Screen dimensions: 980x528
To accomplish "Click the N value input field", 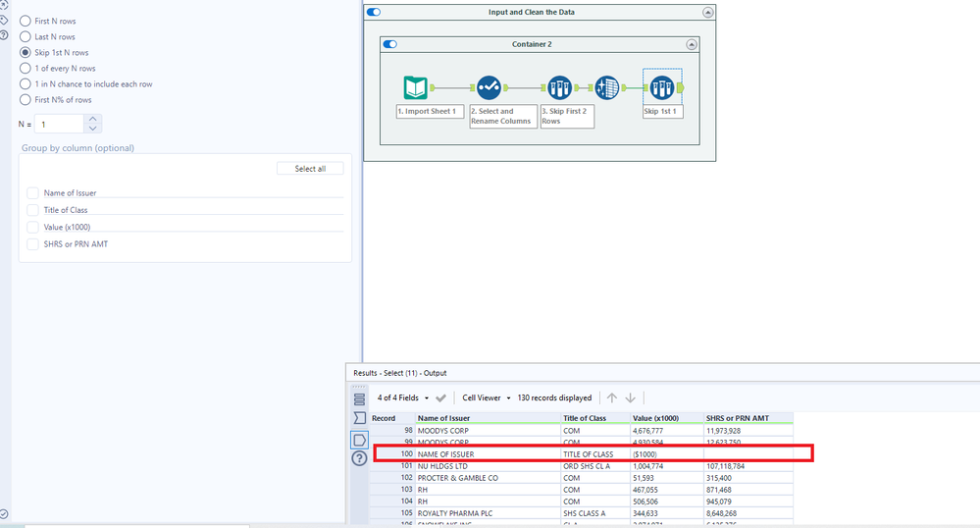I will click(60, 124).
